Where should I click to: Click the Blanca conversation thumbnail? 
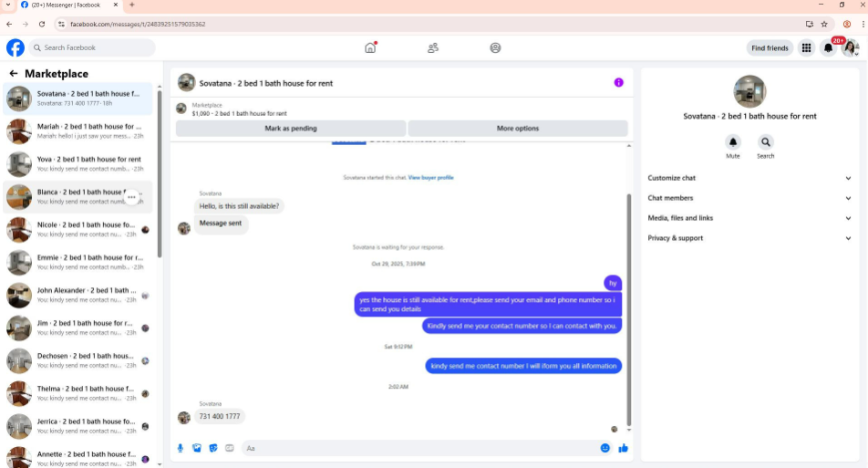19,197
